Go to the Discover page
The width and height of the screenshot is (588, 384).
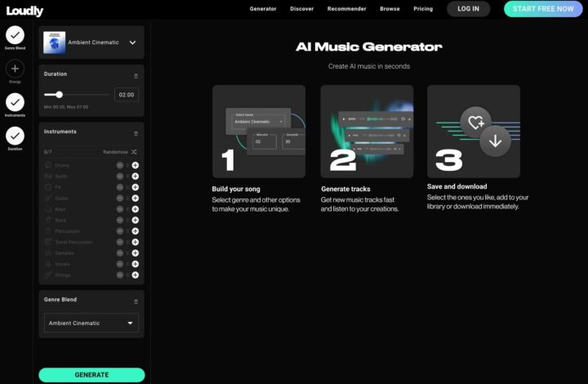coord(301,9)
